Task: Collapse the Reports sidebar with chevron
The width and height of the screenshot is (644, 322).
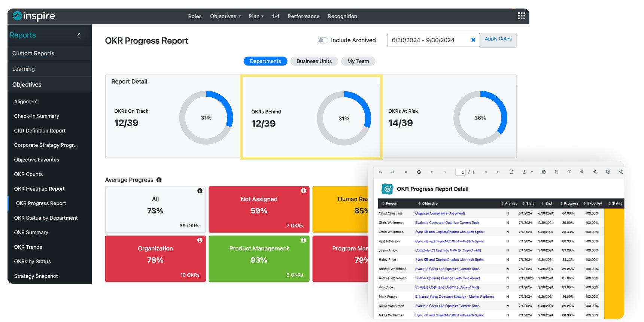Action: tap(79, 35)
